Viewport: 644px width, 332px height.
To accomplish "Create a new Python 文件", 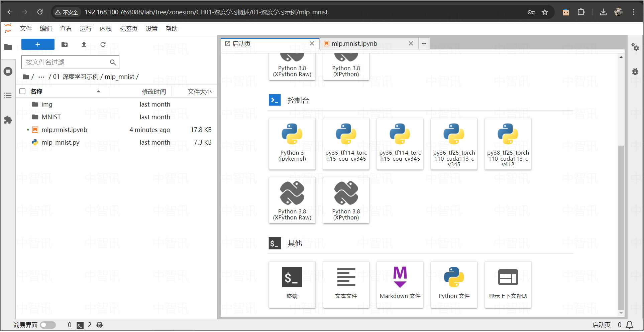I will (454, 285).
